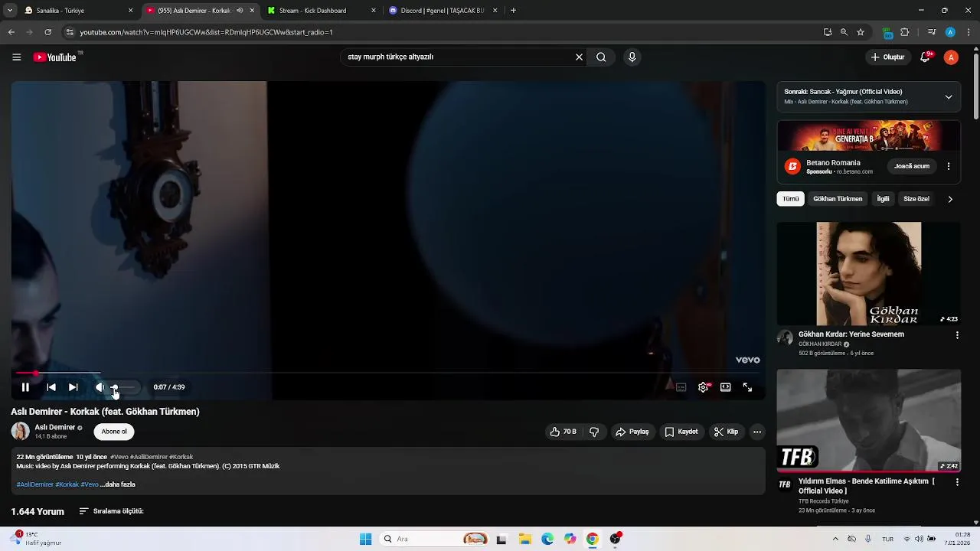980x551 pixels.
Task: Like the video (70 B)
Action: pyautogui.click(x=563, y=432)
